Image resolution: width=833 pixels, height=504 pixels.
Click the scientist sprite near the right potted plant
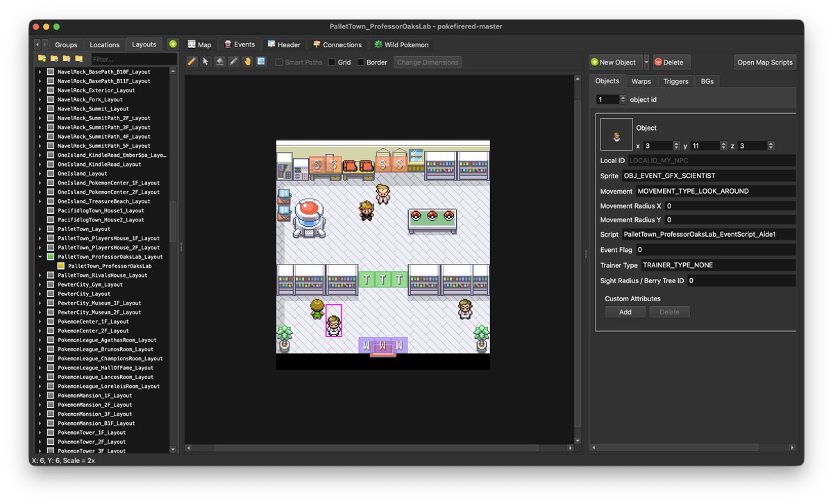(x=465, y=309)
